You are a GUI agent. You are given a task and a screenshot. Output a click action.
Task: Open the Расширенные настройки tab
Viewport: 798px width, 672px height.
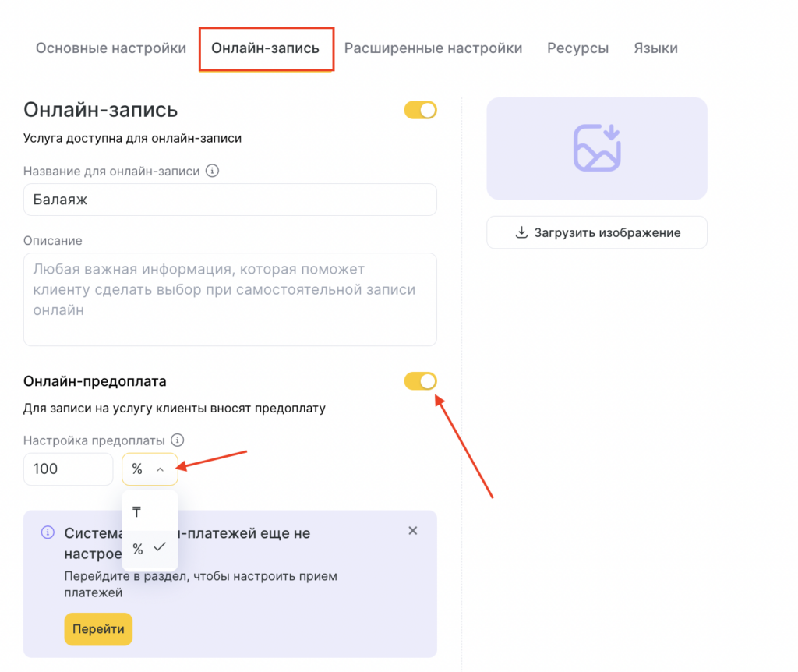pyautogui.click(x=433, y=48)
